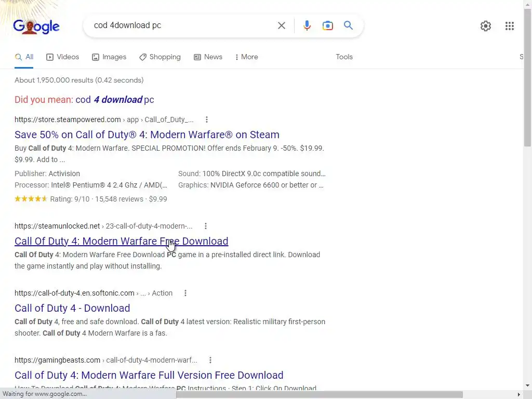Click the 'About 1,950,000 results' text

point(79,81)
